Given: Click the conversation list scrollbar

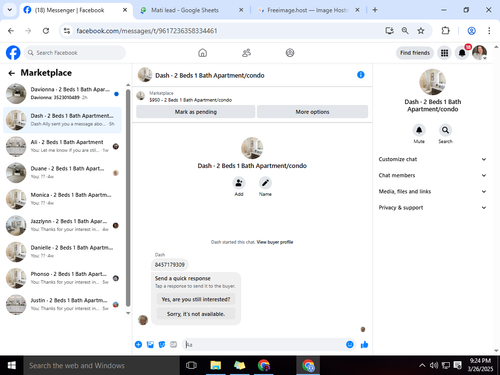Looking at the screenshot, I should 128,198.
